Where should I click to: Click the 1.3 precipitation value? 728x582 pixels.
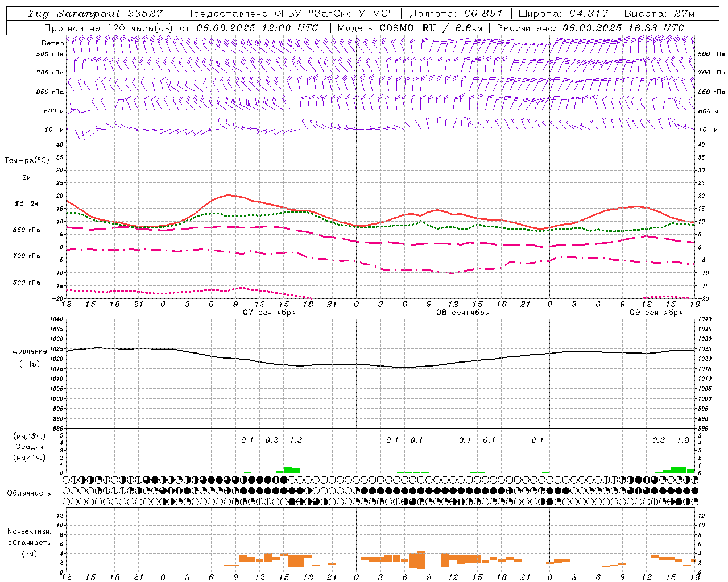coord(296,440)
